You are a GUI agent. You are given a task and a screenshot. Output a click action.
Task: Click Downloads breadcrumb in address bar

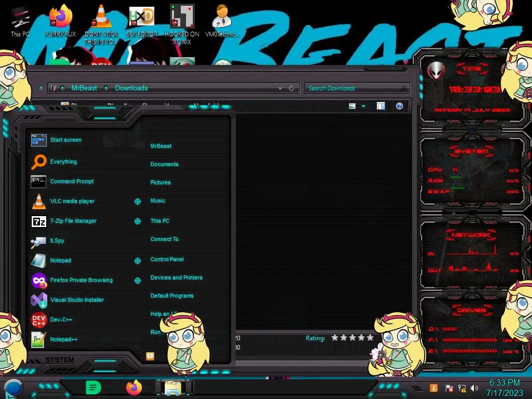click(x=131, y=88)
